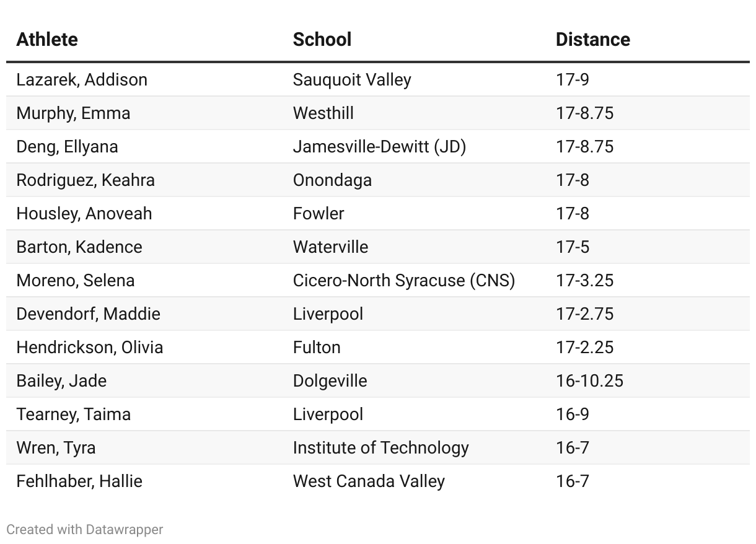Viewport: 756px width, 544px height.
Task: Select the Jamesville-Dewitt (JD) school cell
Action: pyautogui.click(x=379, y=147)
